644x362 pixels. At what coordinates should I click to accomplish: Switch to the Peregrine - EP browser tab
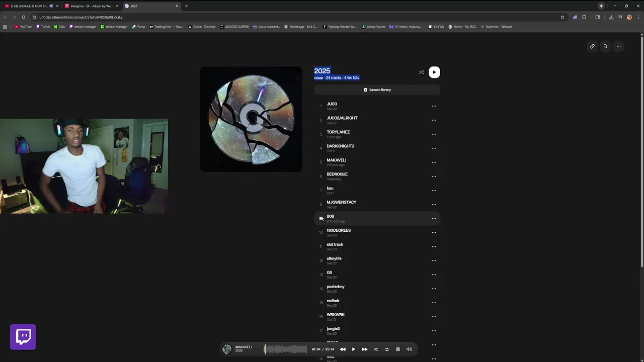click(92, 6)
